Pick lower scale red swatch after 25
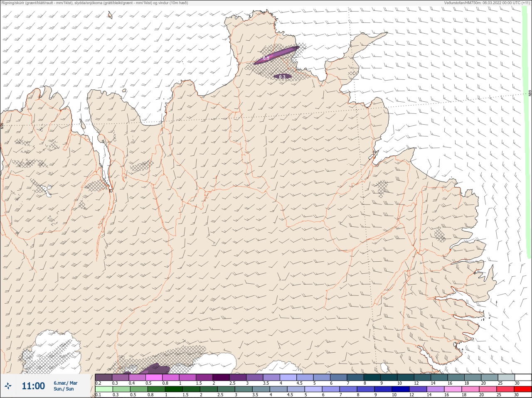 [x=523, y=389]
